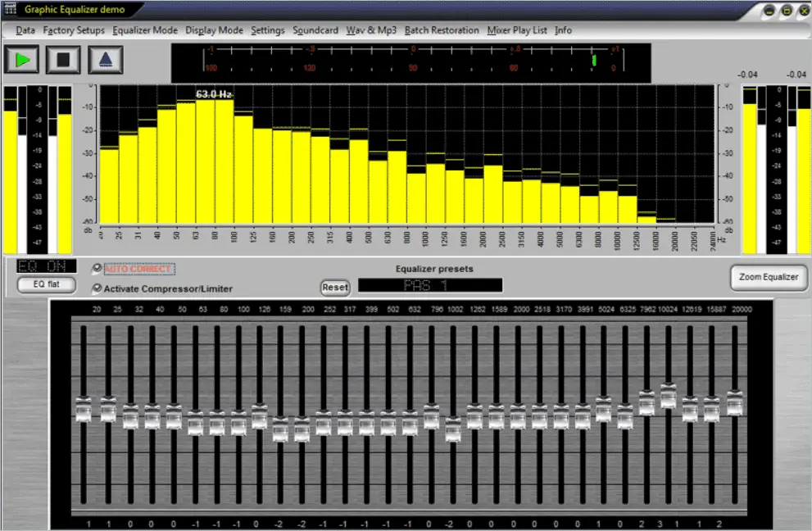This screenshot has height=531, width=812.
Task: Click the 63 Hz band slider handle
Action: pyautogui.click(x=196, y=424)
